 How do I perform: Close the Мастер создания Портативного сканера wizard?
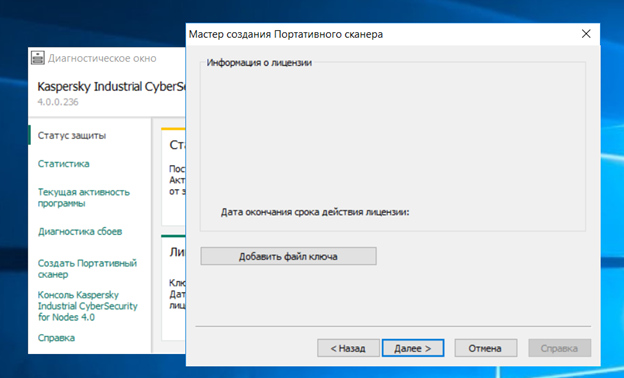point(586,34)
